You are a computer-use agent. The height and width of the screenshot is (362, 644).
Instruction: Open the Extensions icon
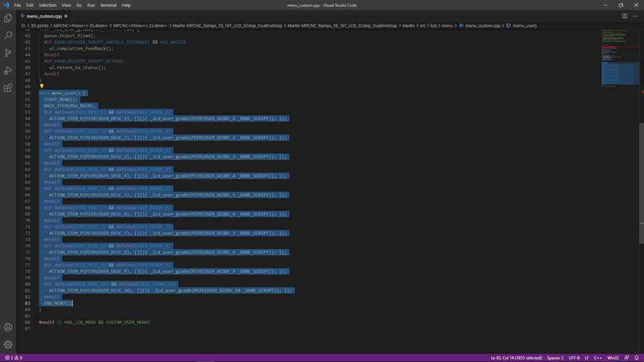(x=8, y=88)
